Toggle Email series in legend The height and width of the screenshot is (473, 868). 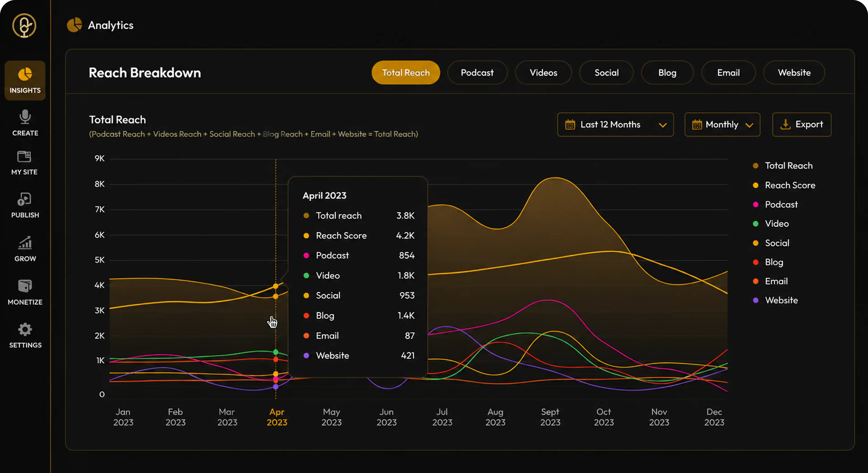pyautogui.click(x=770, y=281)
